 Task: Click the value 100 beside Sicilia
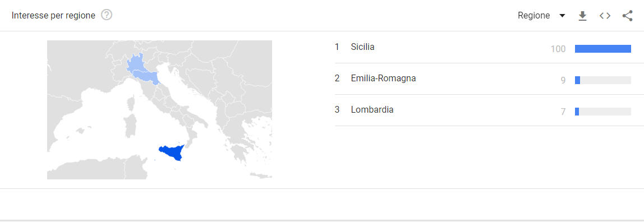558,49
